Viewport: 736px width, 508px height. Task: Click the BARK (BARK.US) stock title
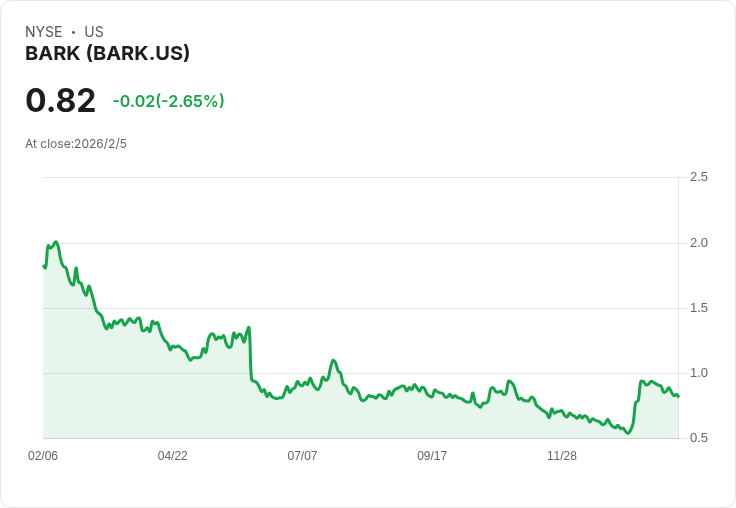click(x=107, y=54)
